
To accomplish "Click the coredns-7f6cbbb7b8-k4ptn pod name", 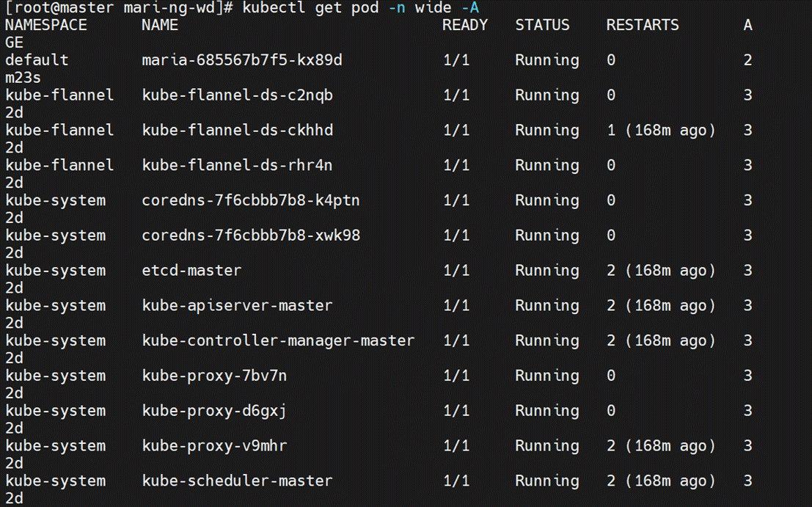I will click(249, 200).
